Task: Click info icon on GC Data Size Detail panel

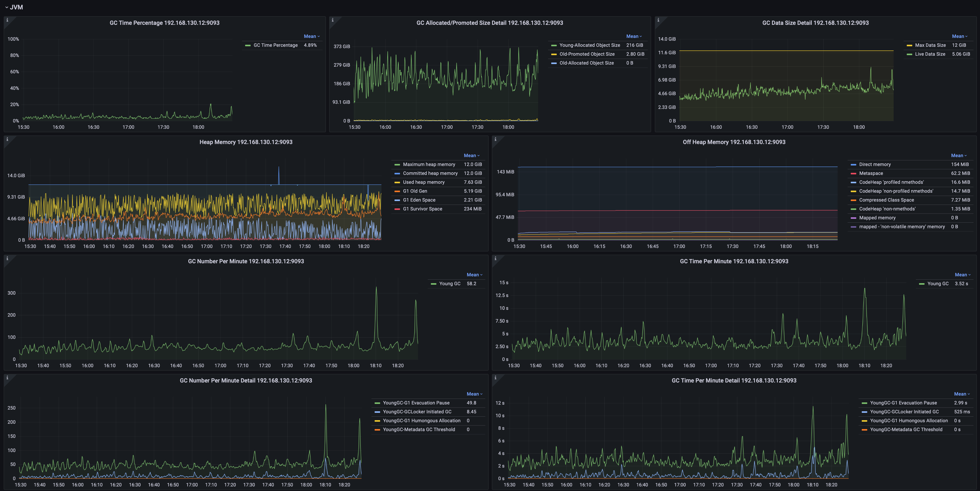Action: pos(658,20)
